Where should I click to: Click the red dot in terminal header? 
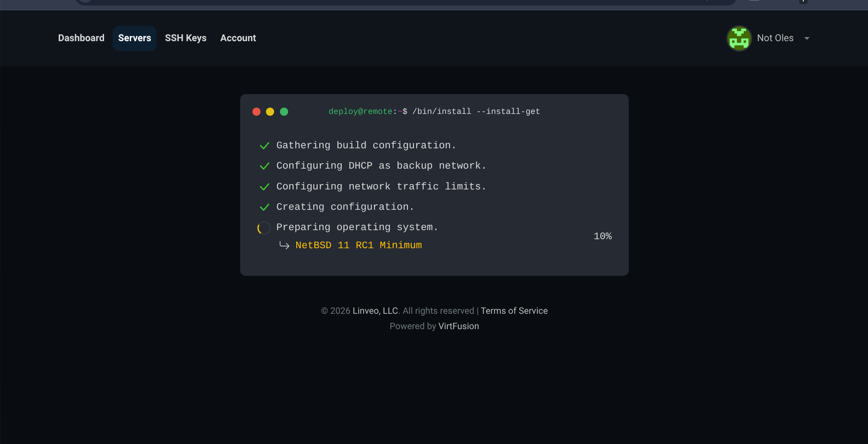coord(256,112)
